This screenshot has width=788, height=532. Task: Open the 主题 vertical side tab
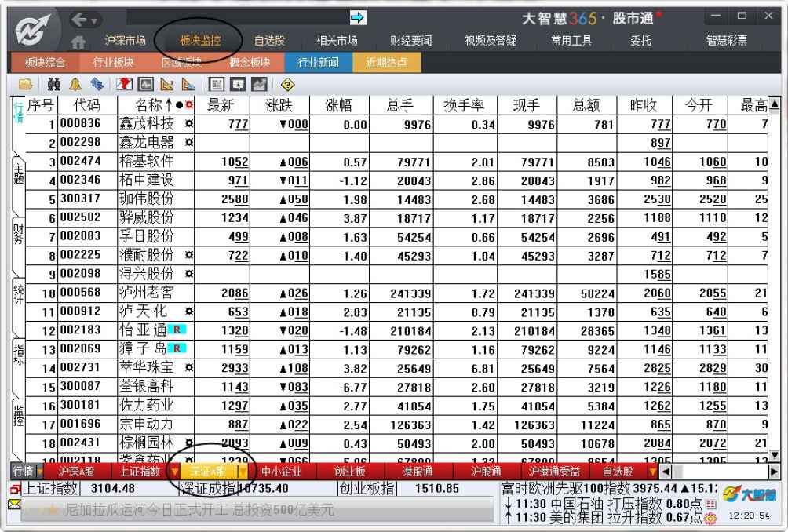(x=18, y=176)
